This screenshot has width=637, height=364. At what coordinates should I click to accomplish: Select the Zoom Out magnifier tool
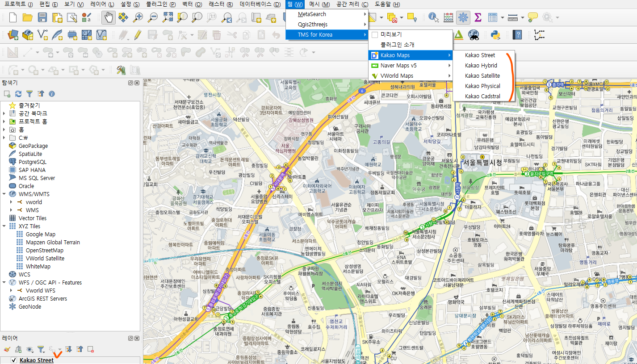153,17
